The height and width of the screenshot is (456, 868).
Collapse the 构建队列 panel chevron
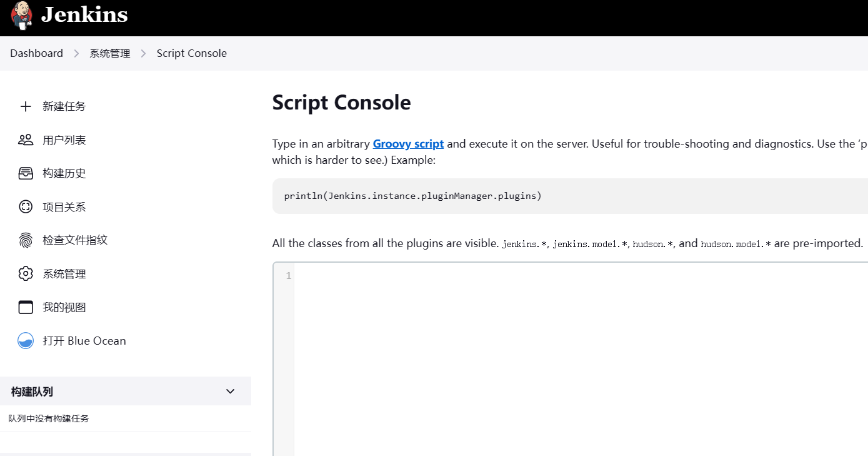[230, 392]
